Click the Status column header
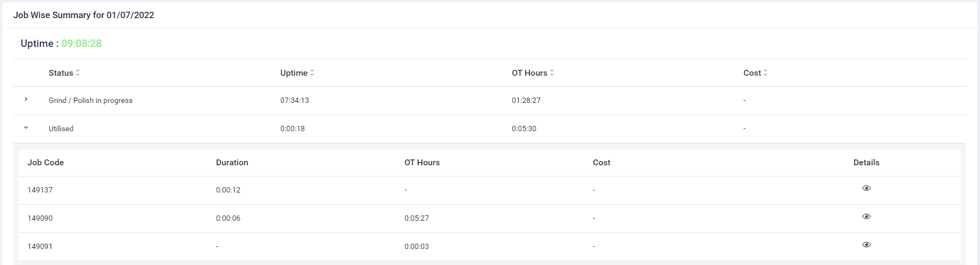 [x=61, y=73]
